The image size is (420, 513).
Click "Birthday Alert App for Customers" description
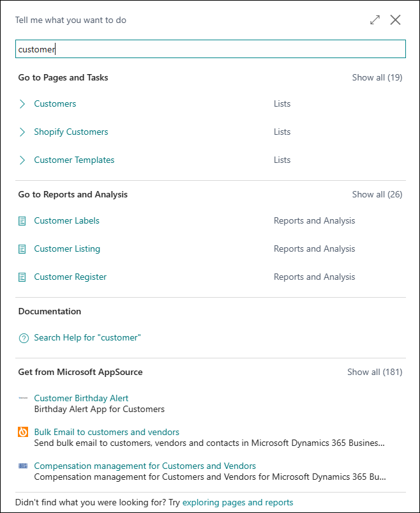tap(100, 410)
